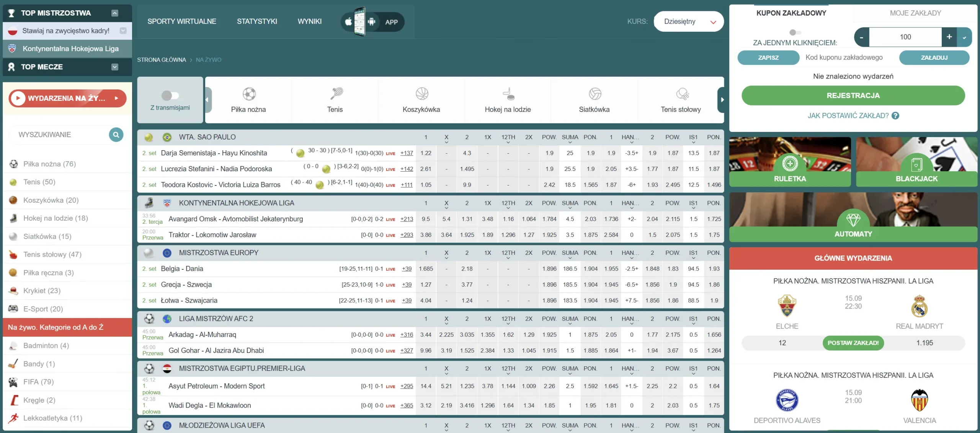Toggle the Z transmisjami switch

point(170,95)
